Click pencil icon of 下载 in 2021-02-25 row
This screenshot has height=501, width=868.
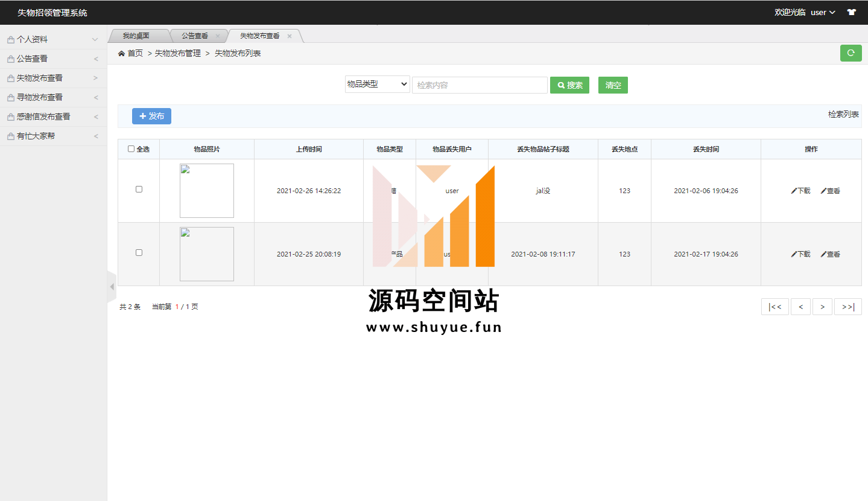click(794, 254)
